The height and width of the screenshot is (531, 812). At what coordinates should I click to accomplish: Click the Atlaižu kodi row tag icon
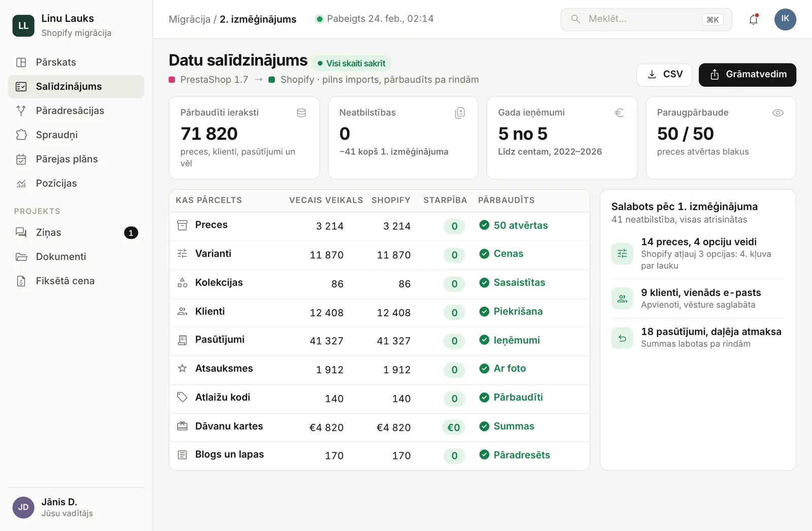(182, 397)
